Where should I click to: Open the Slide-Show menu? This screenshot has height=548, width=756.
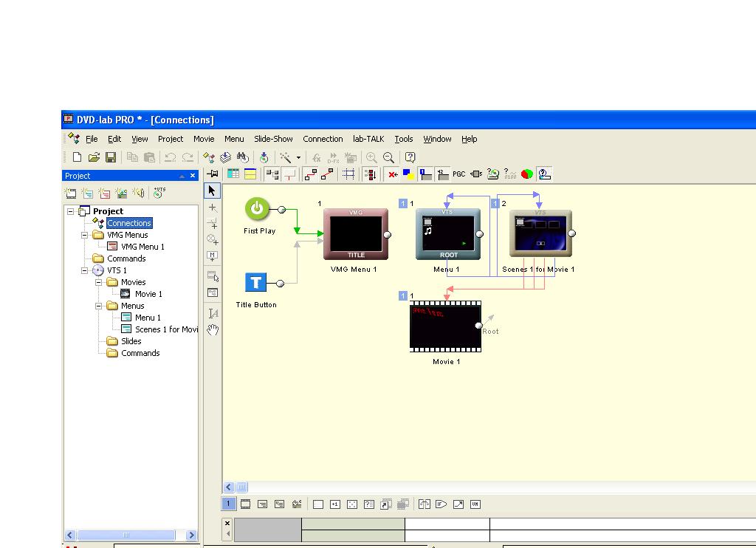click(273, 139)
